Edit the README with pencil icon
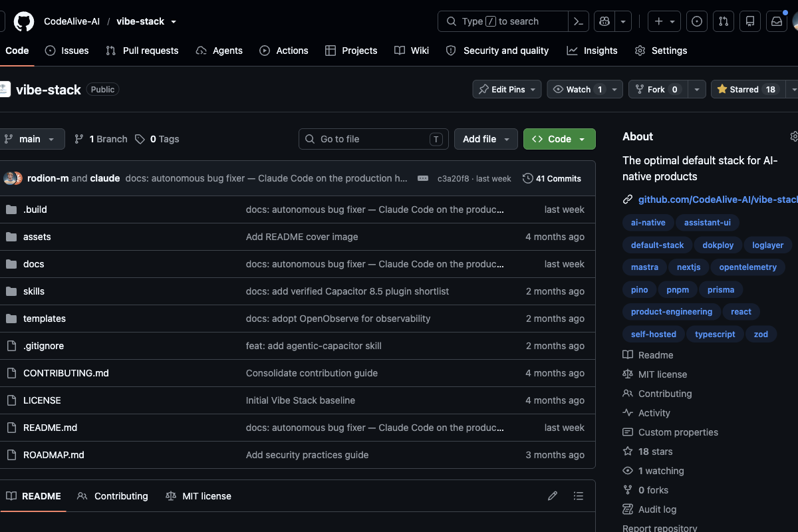Screen dimensions: 798x532 tap(553, 496)
